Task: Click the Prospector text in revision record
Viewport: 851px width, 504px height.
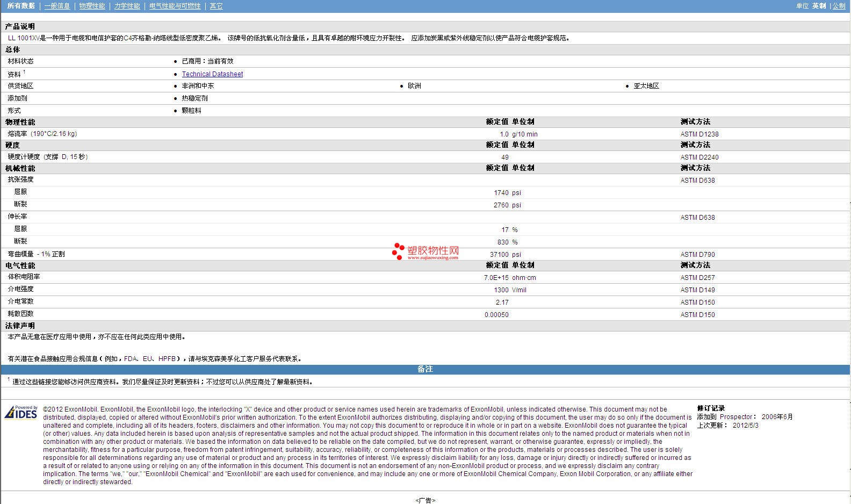Action: [736, 417]
